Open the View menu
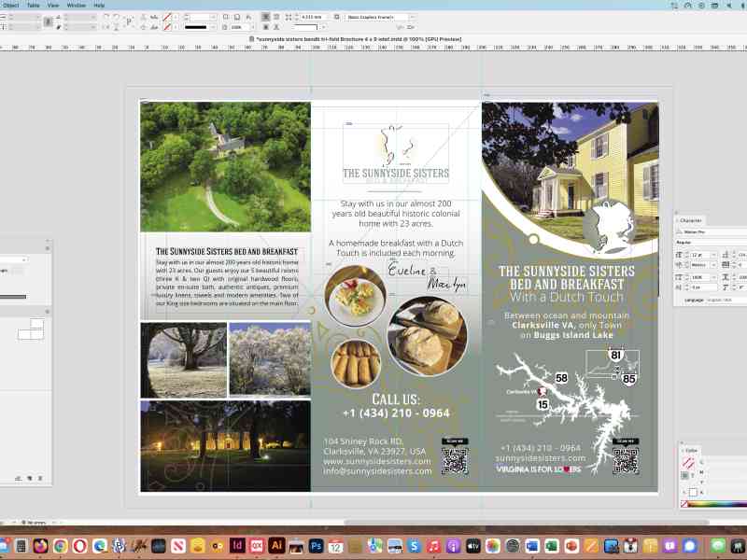Viewport: 747px width, 560px height. tap(53, 6)
